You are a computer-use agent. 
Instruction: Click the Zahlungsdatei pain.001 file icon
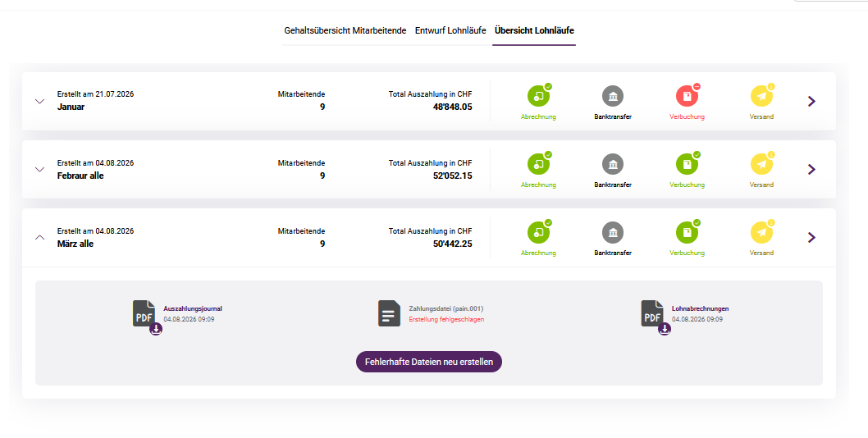[389, 313]
